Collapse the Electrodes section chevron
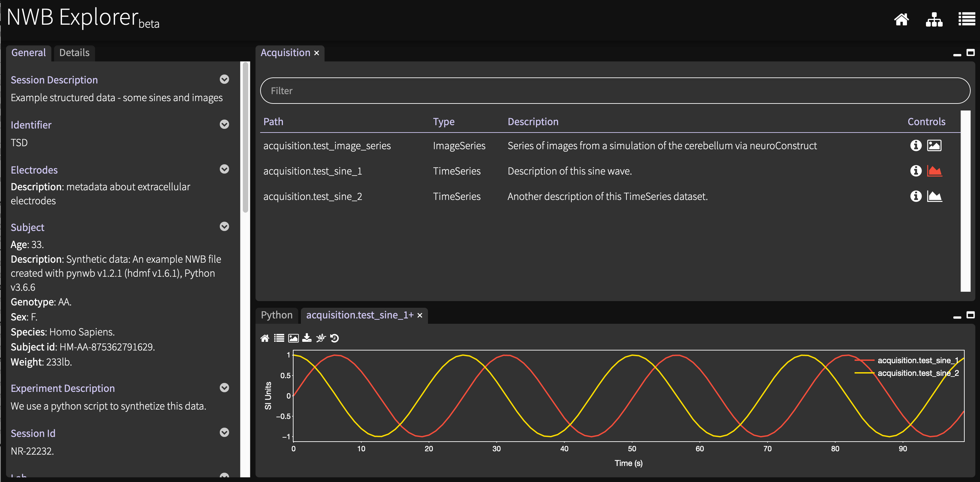980x482 pixels. pos(224,169)
